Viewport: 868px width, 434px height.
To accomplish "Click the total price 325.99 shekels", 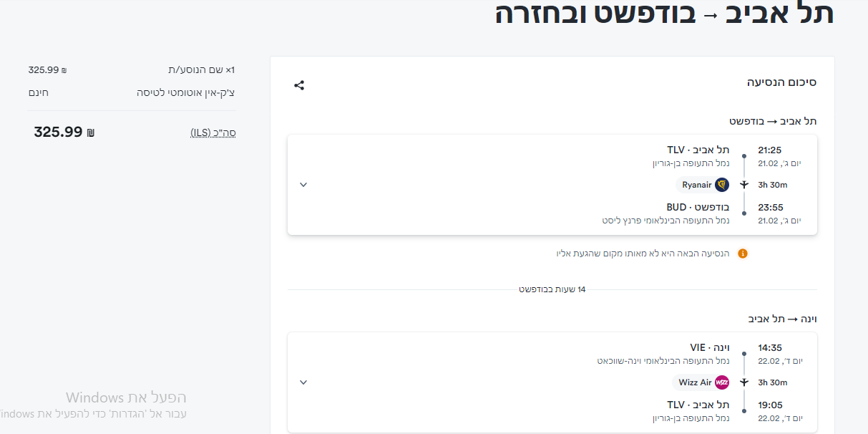I will pos(64,132).
